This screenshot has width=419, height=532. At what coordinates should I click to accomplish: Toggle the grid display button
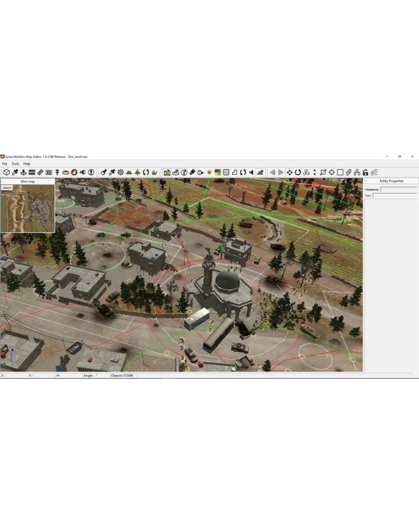(x=226, y=172)
